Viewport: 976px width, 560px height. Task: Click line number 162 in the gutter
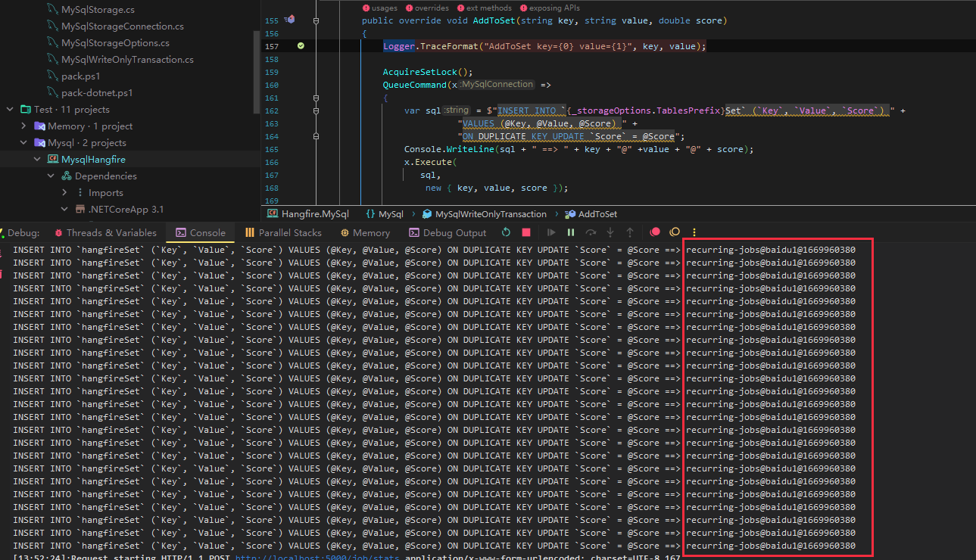273,110
